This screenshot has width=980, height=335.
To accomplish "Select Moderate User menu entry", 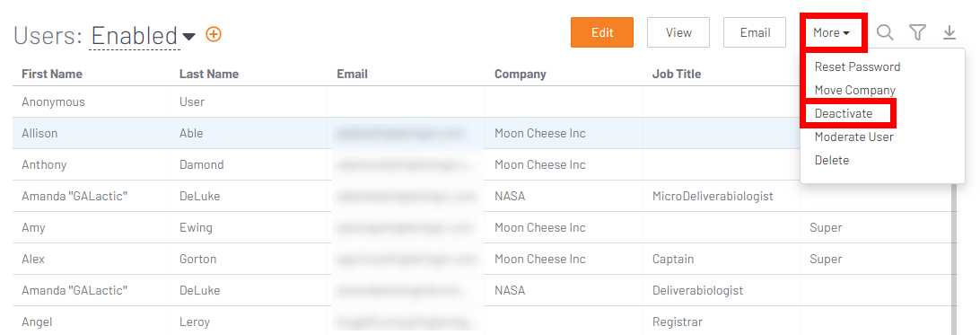I will 853,137.
